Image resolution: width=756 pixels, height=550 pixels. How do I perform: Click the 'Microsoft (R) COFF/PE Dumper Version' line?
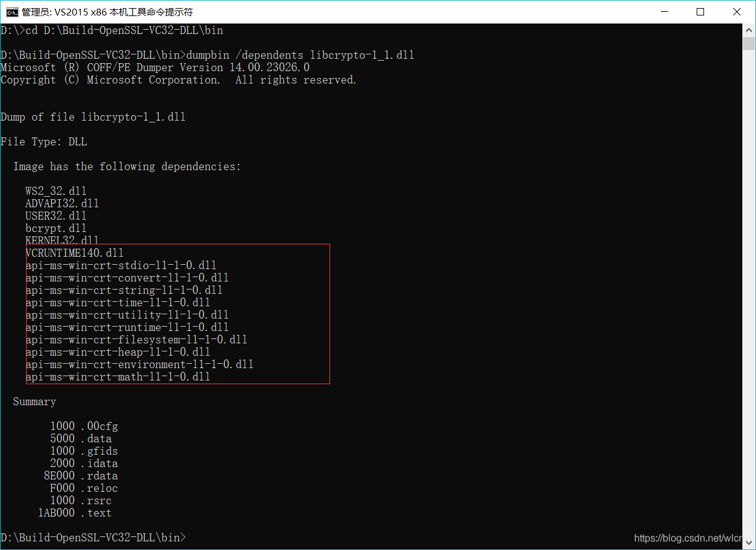point(155,67)
